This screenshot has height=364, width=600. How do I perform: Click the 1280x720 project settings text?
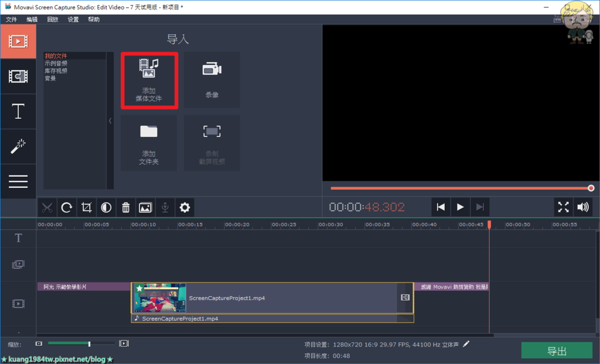[x=396, y=345]
